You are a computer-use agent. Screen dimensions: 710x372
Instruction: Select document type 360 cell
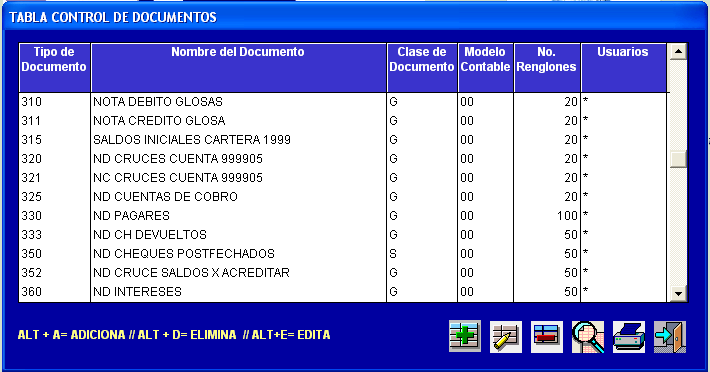pyautogui.click(x=54, y=292)
